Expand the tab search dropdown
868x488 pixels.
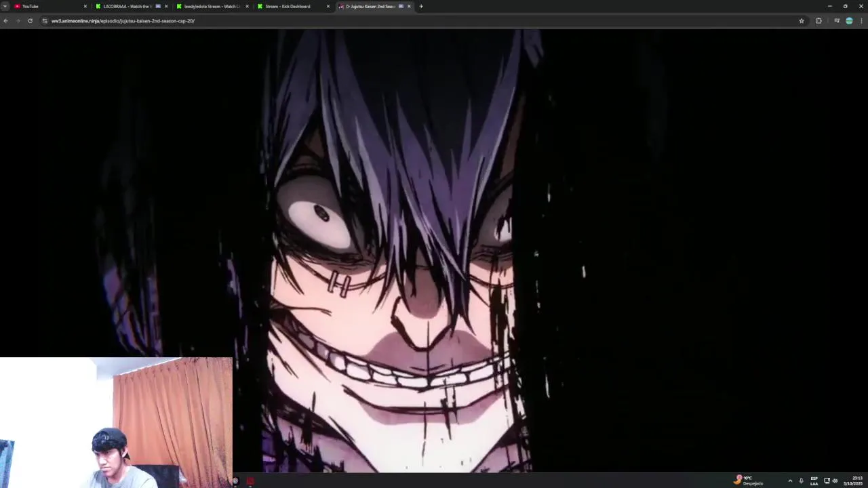click(x=5, y=6)
